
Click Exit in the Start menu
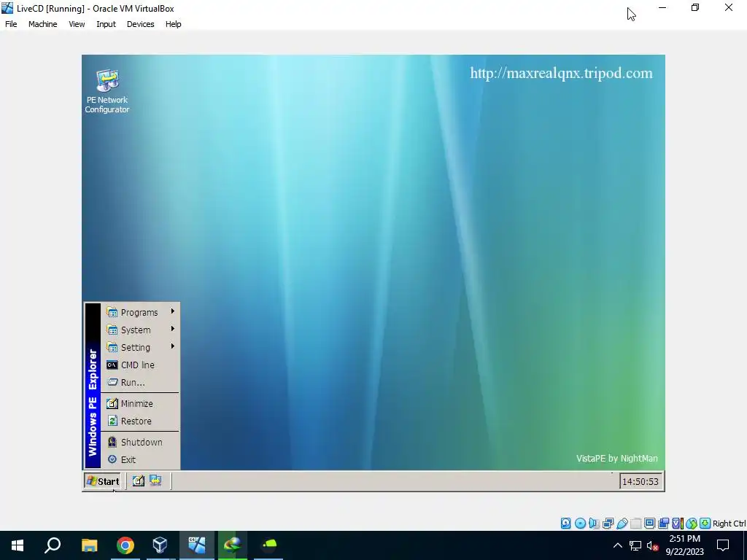[141, 459]
